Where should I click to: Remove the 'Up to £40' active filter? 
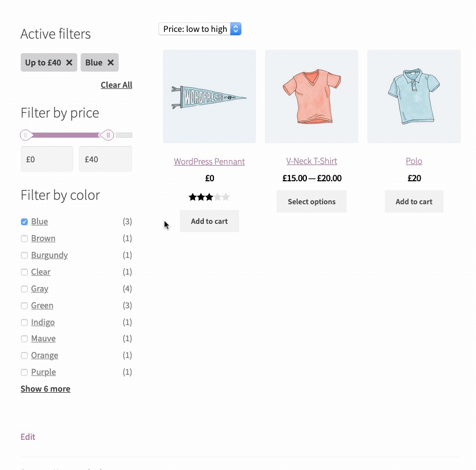click(69, 63)
